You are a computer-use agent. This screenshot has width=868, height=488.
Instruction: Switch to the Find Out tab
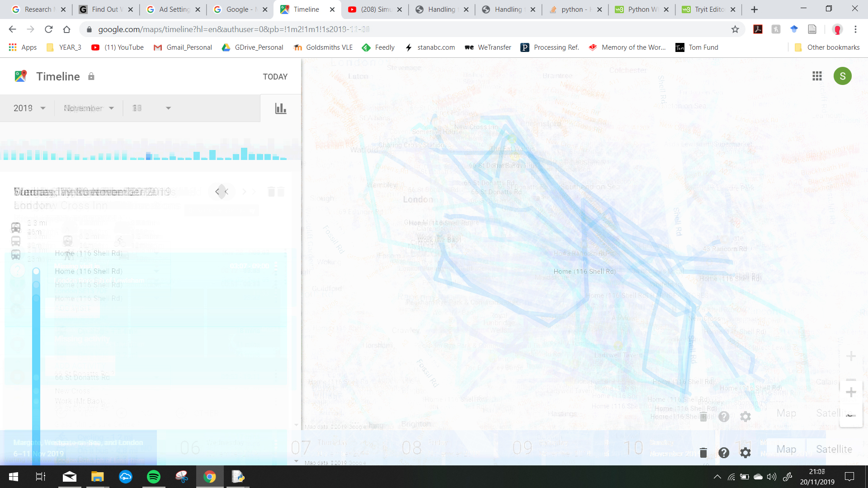coord(106,9)
